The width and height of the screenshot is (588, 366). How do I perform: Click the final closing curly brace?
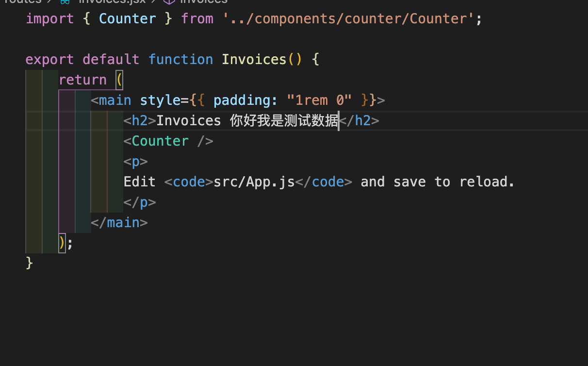point(29,263)
